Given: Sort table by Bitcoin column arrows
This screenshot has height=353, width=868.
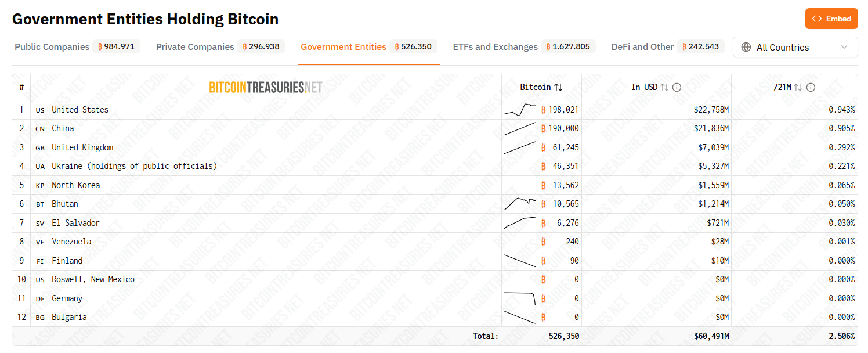Looking at the screenshot, I should click(558, 87).
